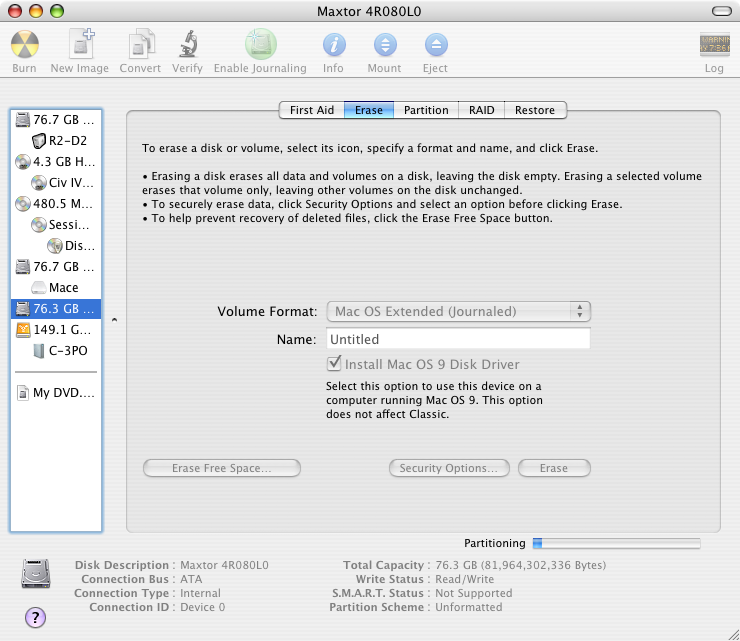Screen dimensions: 740x641
Task: Click the Erase button
Action: pos(554,468)
